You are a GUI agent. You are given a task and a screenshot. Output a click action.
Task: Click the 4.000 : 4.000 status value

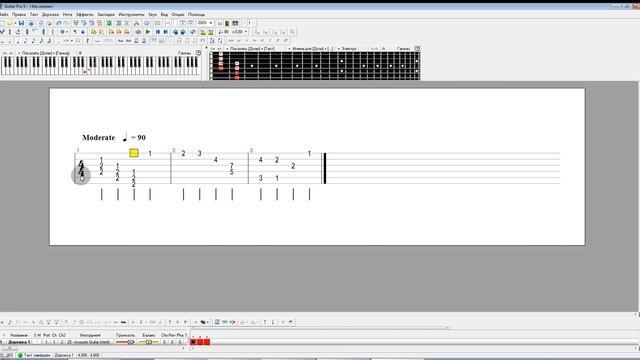89,356
